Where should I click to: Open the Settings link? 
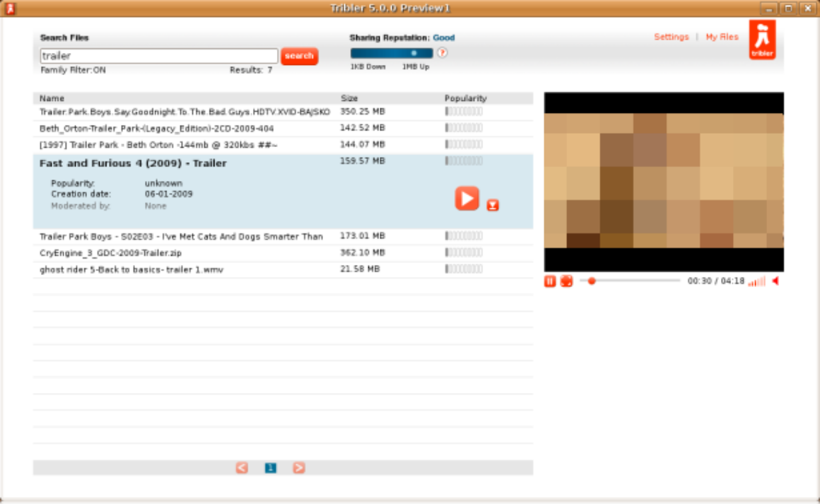671,37
